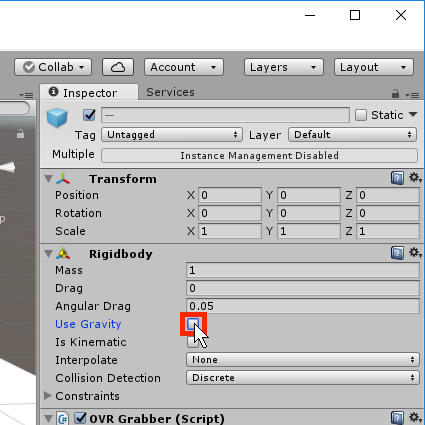Open the Inspector panel options menu icon
The width and height of the screenshot is (425, 425).
[412, 95]
